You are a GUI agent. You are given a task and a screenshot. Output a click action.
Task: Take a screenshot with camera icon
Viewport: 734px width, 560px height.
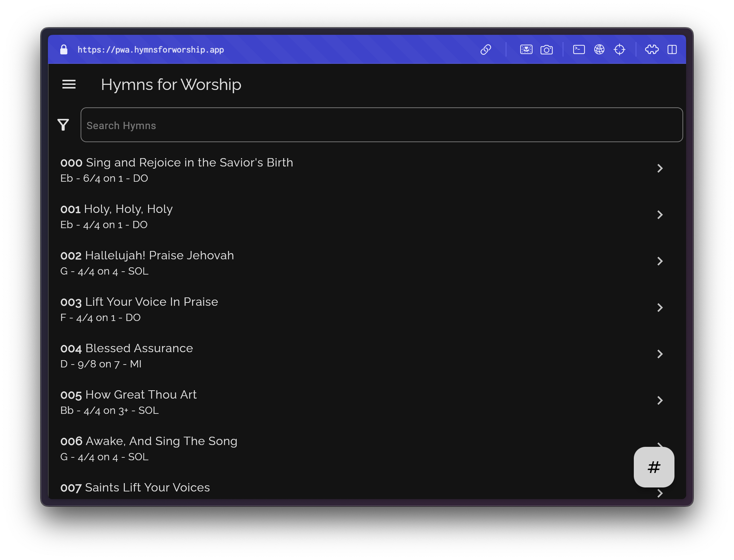click(546, 50)
